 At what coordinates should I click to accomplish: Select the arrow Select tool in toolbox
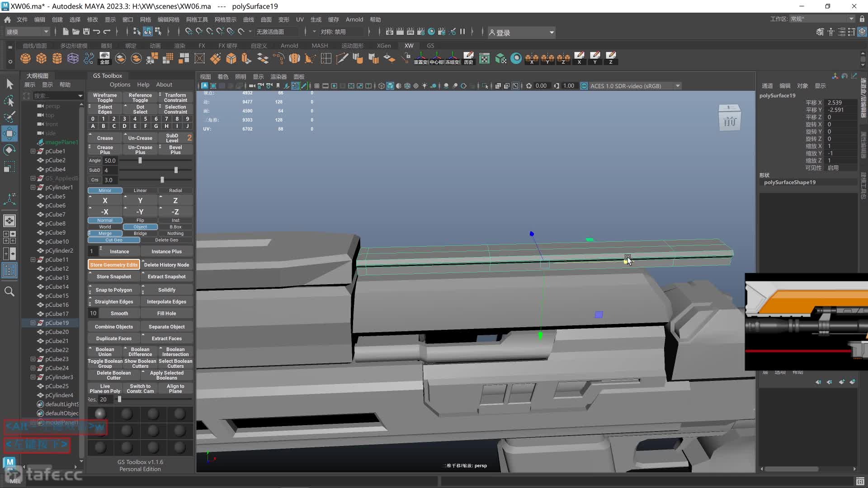pos(9,84)
